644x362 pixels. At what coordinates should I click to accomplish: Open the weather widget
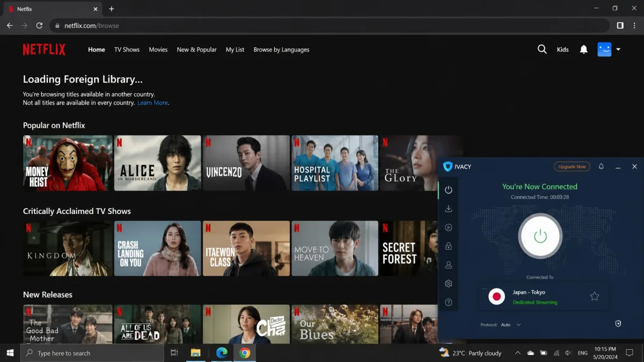tap(470, 353)
